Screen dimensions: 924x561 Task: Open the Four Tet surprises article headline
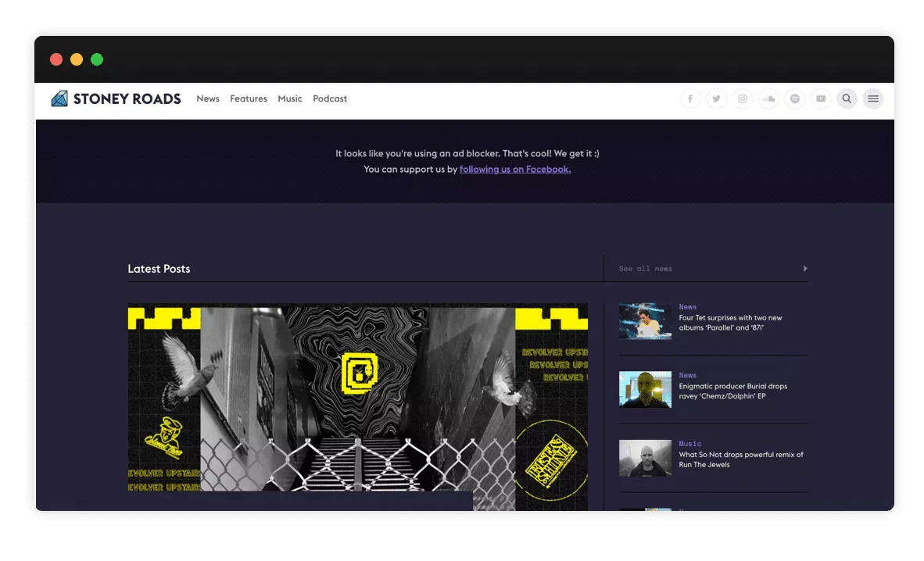[730, 323]
